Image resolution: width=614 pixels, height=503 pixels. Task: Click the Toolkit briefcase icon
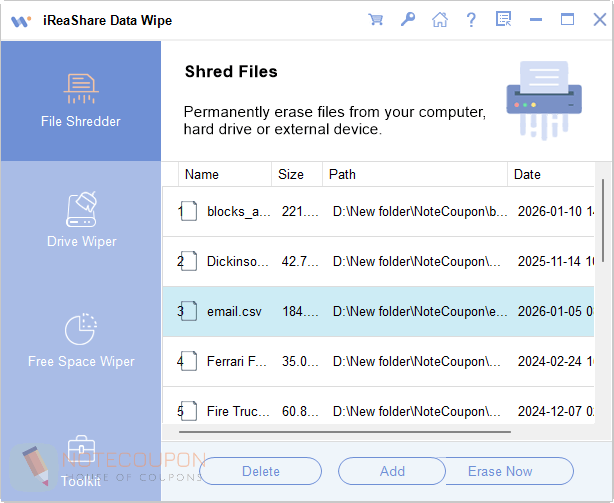(x=81, y=450)
